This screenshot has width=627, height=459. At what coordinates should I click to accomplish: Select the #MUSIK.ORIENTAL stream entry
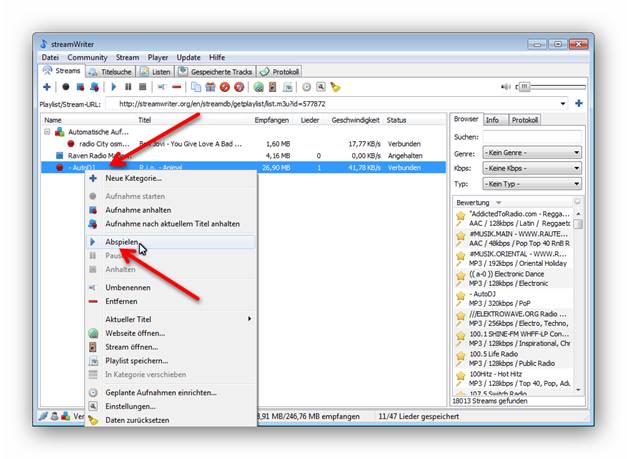[514, 259]
